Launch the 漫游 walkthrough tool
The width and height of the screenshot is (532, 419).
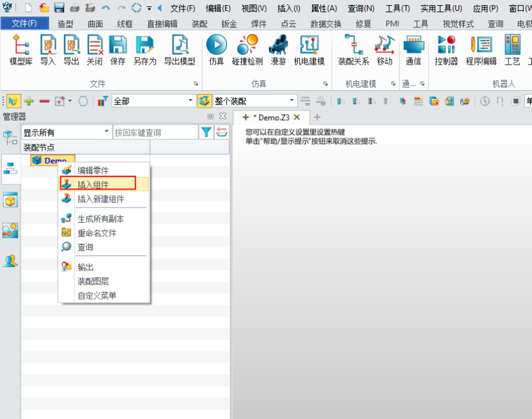coord(278,45)
